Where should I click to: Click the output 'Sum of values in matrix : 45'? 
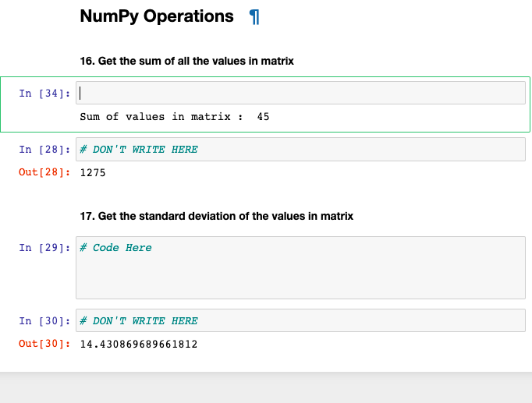[175, 117]
